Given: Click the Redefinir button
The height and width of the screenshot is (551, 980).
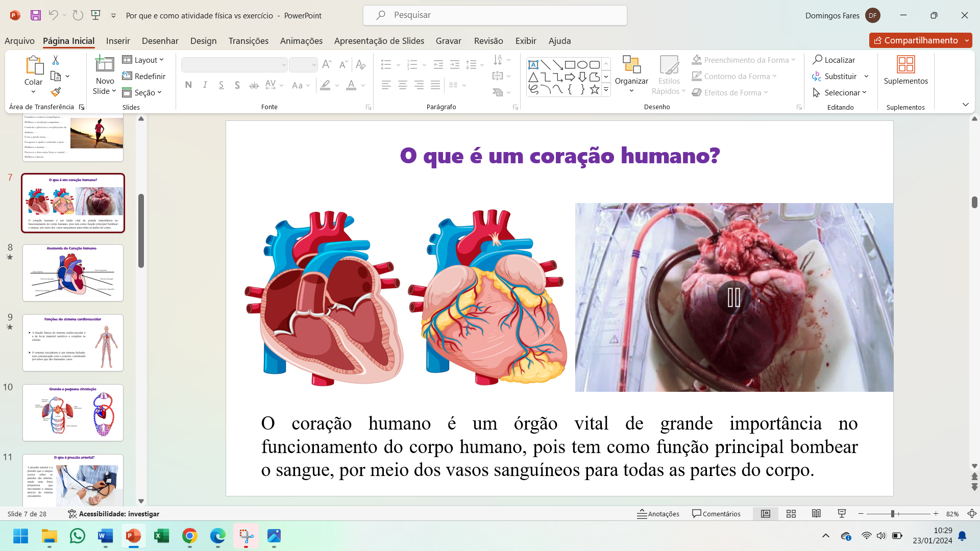Looking at the screenshot, I should pyautogui.click(x=144, y=76).
